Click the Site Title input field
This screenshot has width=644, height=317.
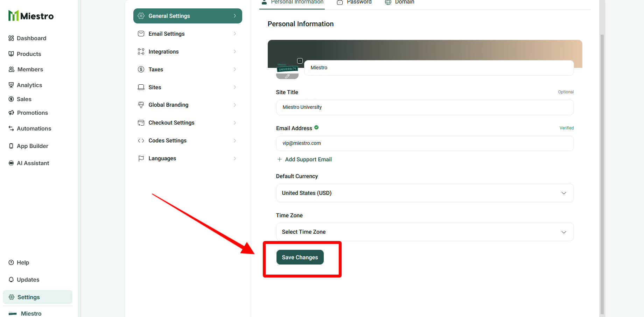425,107
